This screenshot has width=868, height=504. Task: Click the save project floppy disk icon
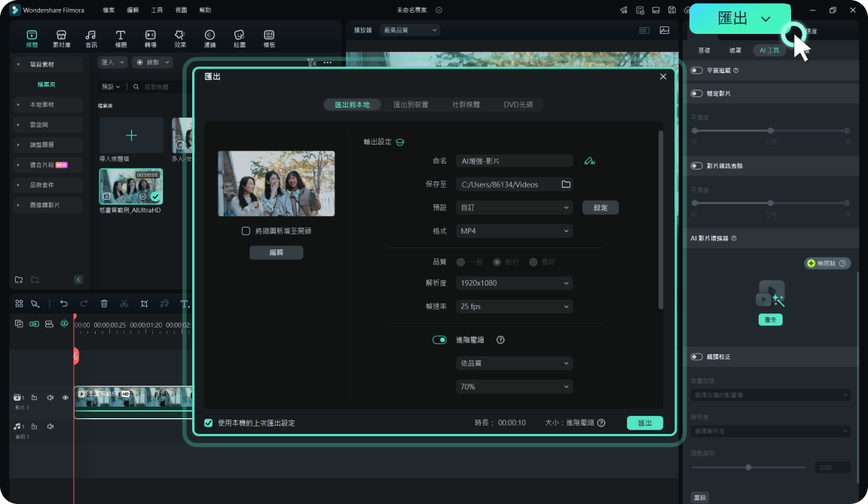671,10
